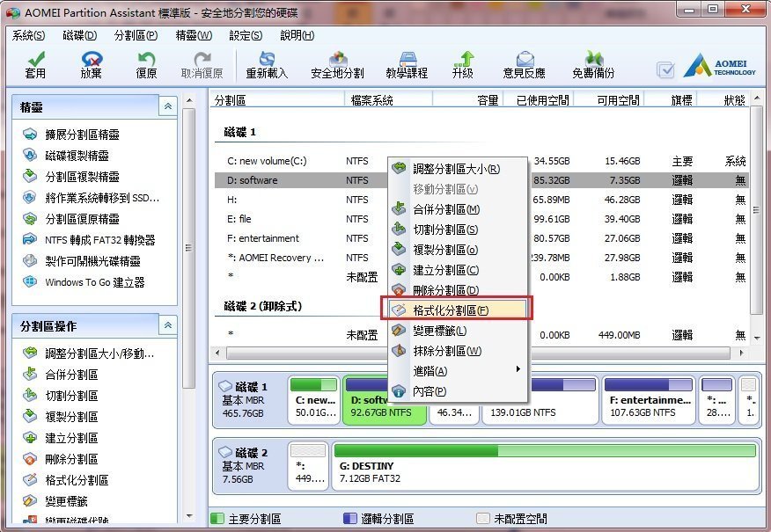The height and width of the screenshot is (532, 771).
Task: Choose 複製分割區(O) from context menu
Action: [458, 250]
